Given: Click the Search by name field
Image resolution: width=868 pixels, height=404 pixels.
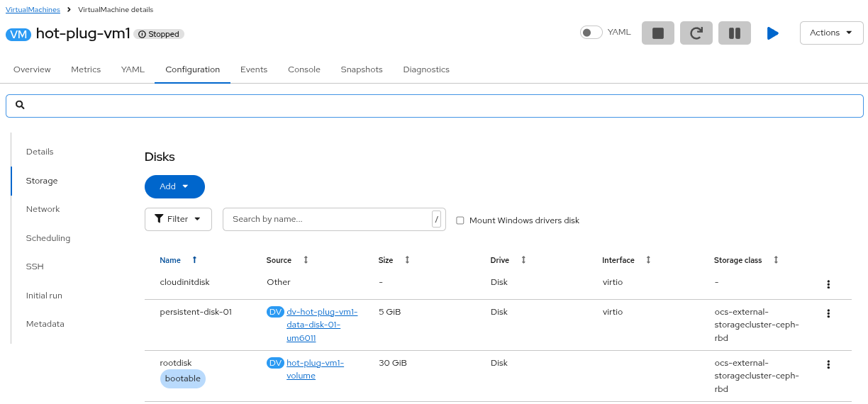Looking at the screenshot, I should (326, 219).
